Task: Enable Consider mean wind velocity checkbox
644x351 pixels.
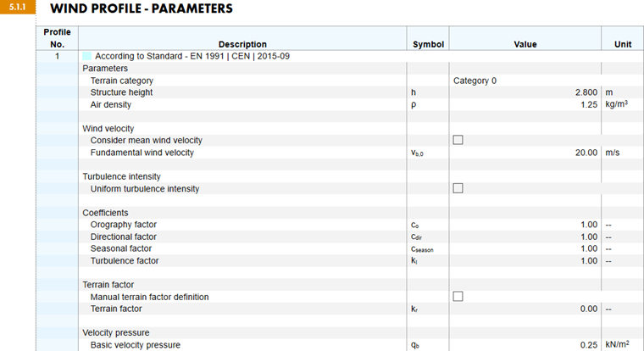Action: (458, 140)
